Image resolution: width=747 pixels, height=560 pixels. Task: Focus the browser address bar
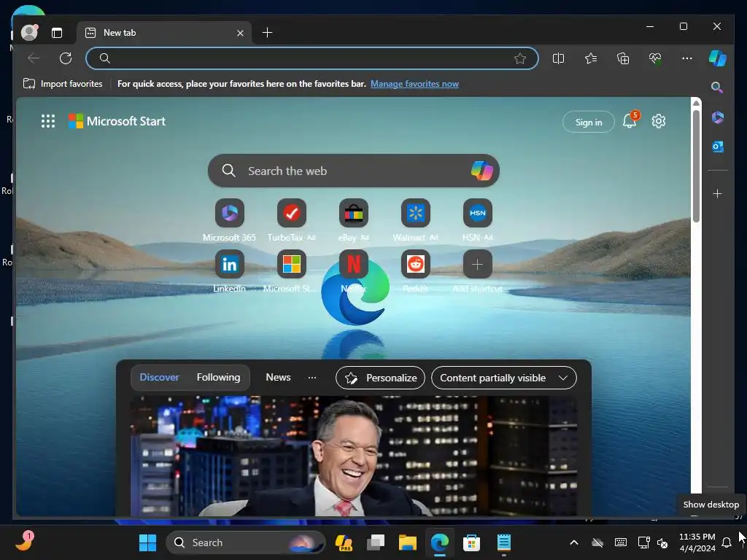tap(312, 58)
